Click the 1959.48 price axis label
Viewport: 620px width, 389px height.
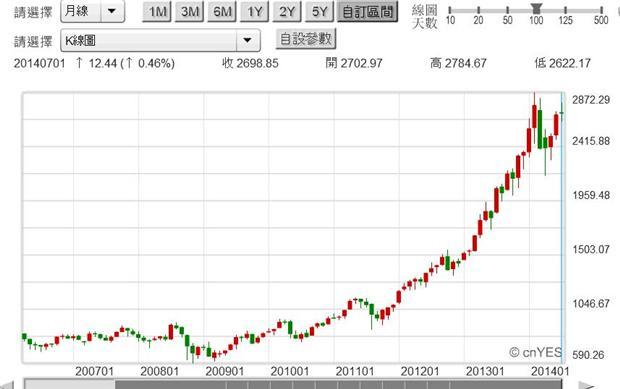[591, 195]
